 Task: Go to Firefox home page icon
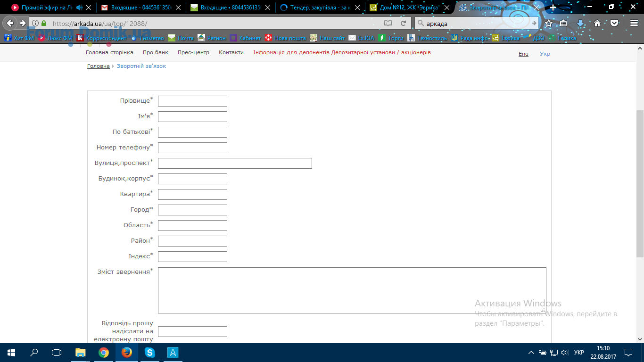(597, 23)
